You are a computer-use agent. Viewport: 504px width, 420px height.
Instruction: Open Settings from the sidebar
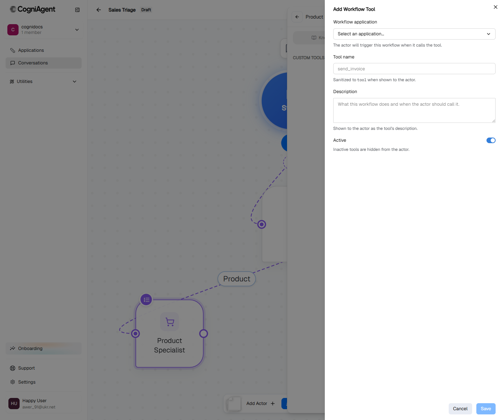(x=43, y=382)
